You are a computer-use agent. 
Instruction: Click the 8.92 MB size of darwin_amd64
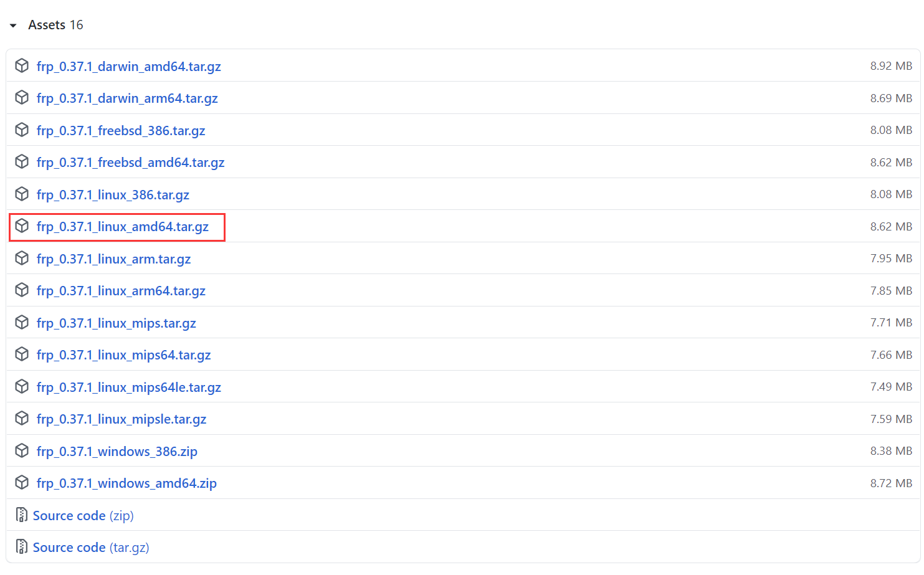[x=891, y=66]
